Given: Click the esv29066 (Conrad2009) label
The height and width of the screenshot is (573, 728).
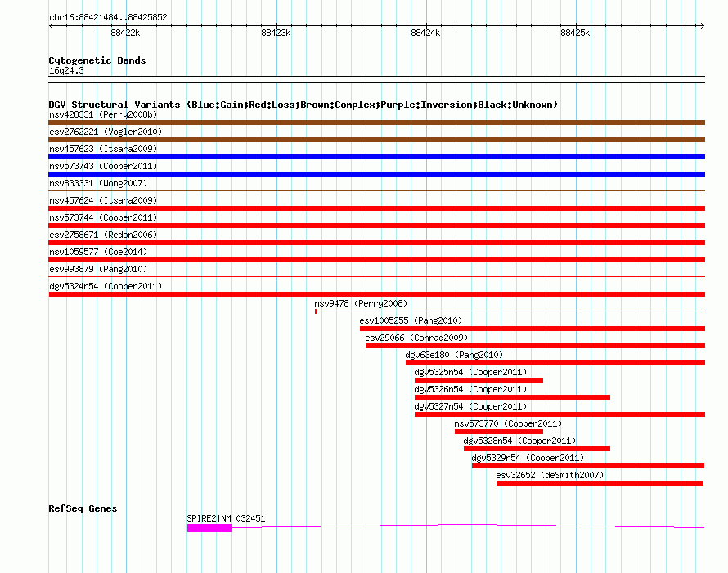Looking at the screenshot, I should tap(416, 338).
